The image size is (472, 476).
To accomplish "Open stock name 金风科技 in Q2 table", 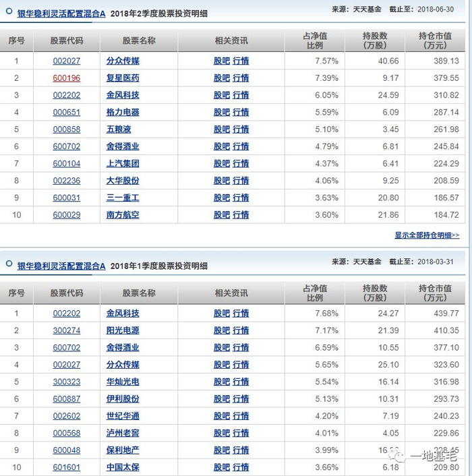I will click(123, 95).
